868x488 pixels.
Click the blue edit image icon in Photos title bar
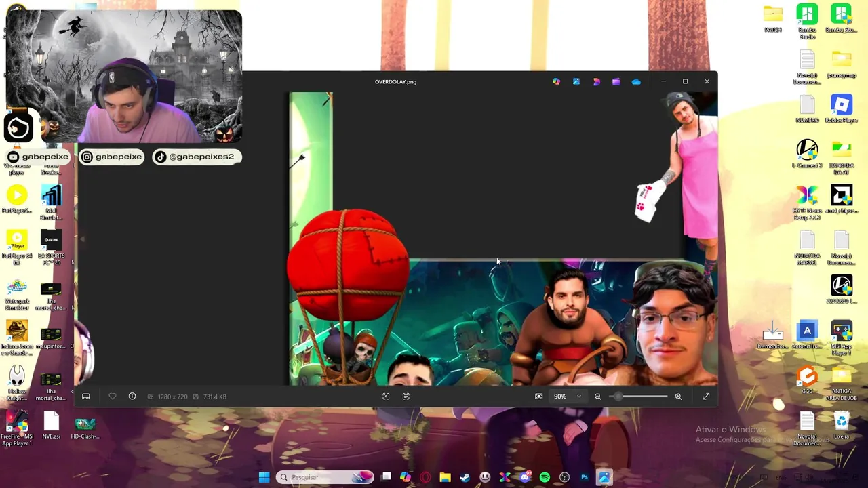[x=576, y=81]
